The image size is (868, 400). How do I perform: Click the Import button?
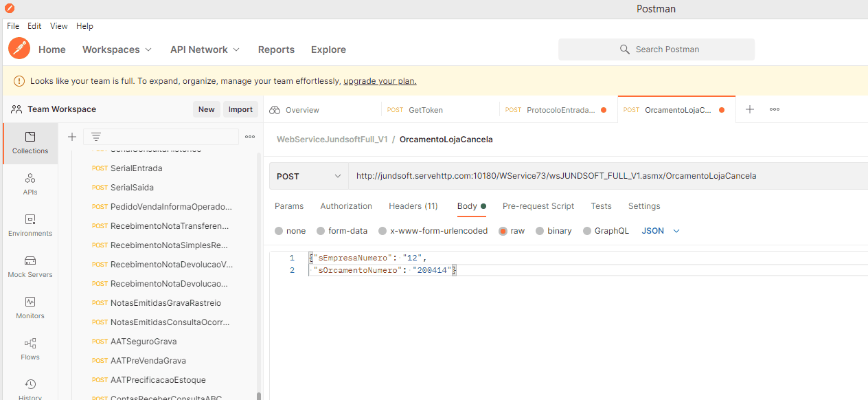point(240,109)
